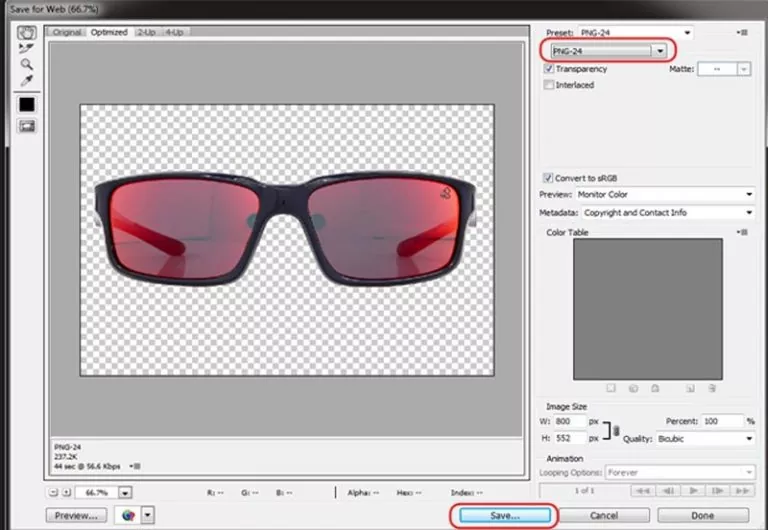Viewport: 768px width, 530px height.
Task: Step to next animation frame
Action: click(718, 490)
